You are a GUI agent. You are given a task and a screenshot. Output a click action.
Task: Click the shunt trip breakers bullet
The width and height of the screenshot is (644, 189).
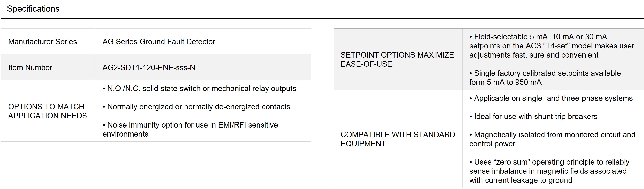pos(533,117)
